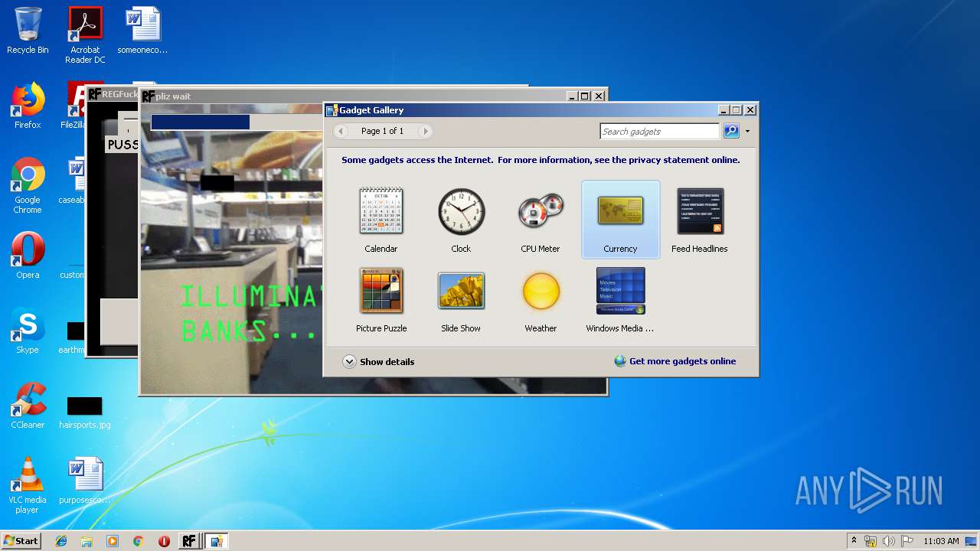Minimize the Gadget Gallery window
Screen dimensions: 980x551
(724, 110)
